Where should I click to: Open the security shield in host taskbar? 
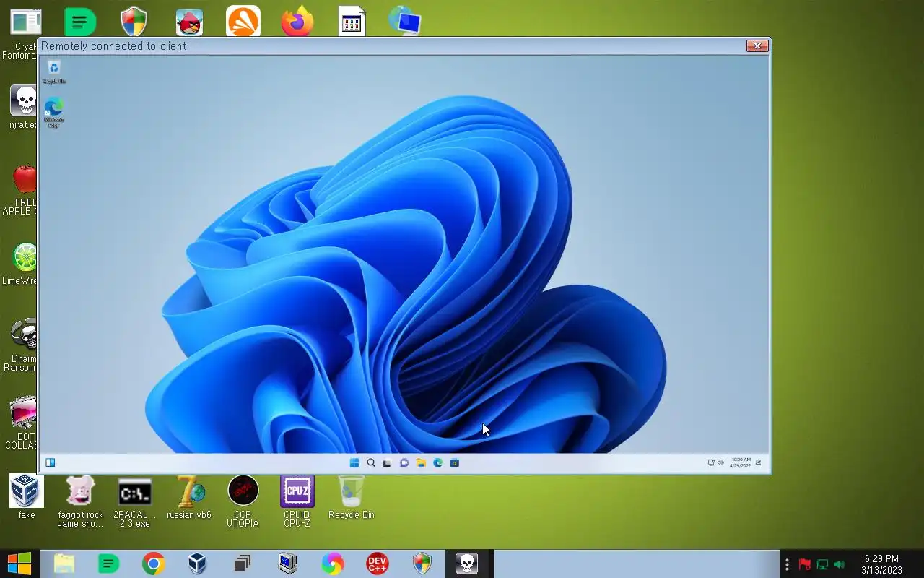[422, 564]
